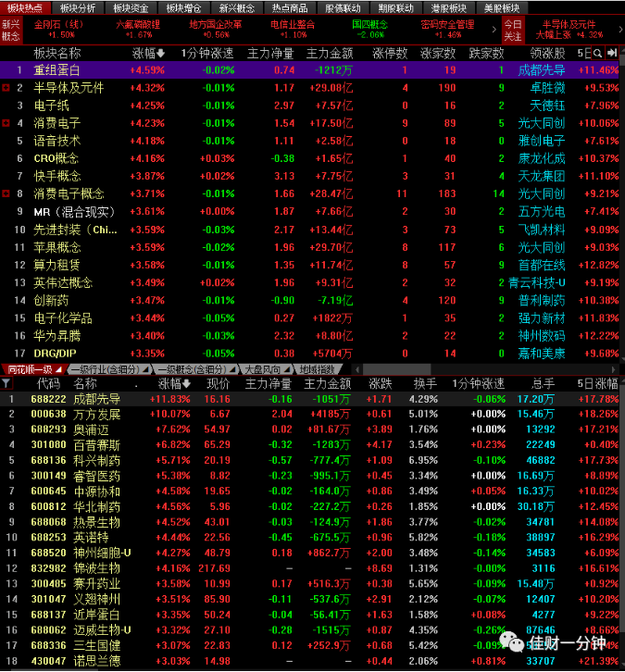625x672 pixels.
Task: Click the scrollbar left arrow beside 地域指数 tab
Action: point(357,369)
